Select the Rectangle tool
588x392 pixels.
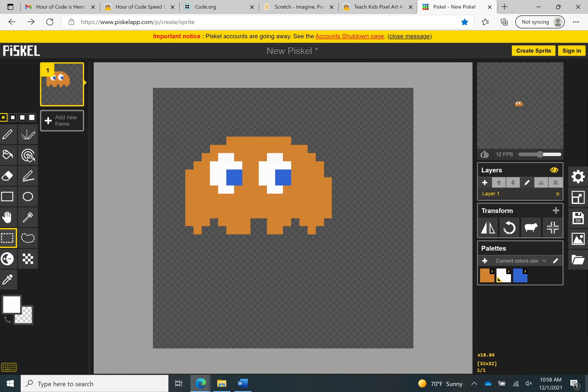click(8, 196)
